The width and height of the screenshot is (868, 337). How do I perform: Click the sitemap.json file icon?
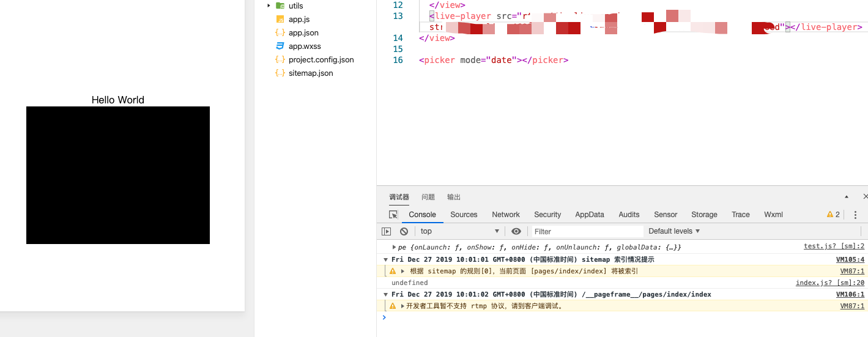click(x=280, y=73)
